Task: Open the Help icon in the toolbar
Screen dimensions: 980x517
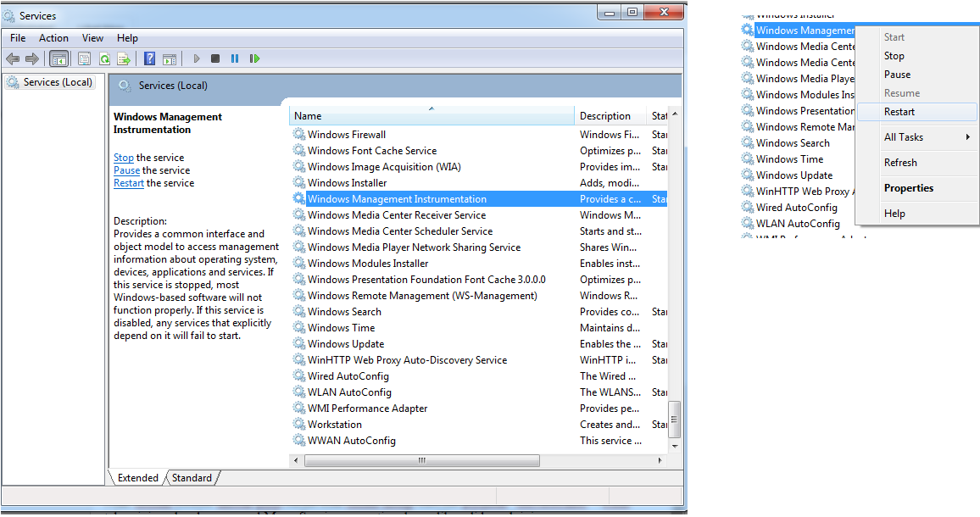Action: 148,58
